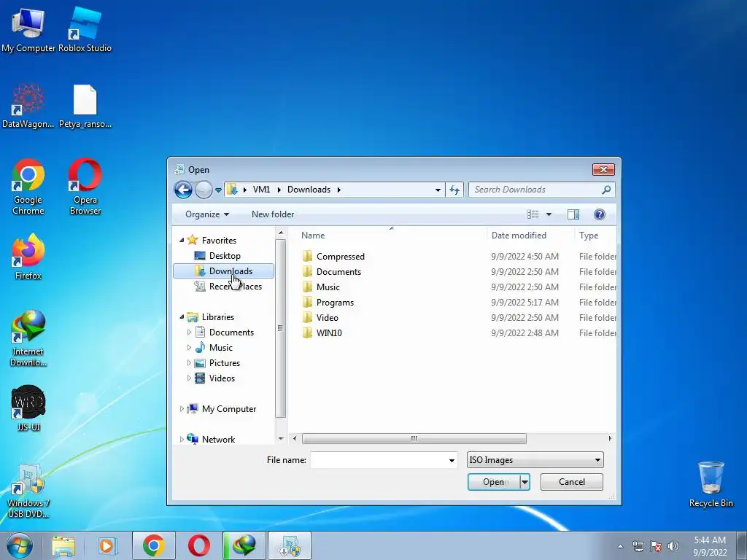The width and height of the screenshot is (747, 560).
Task: Expand My Computer in the tree
Action: point(182,408)
